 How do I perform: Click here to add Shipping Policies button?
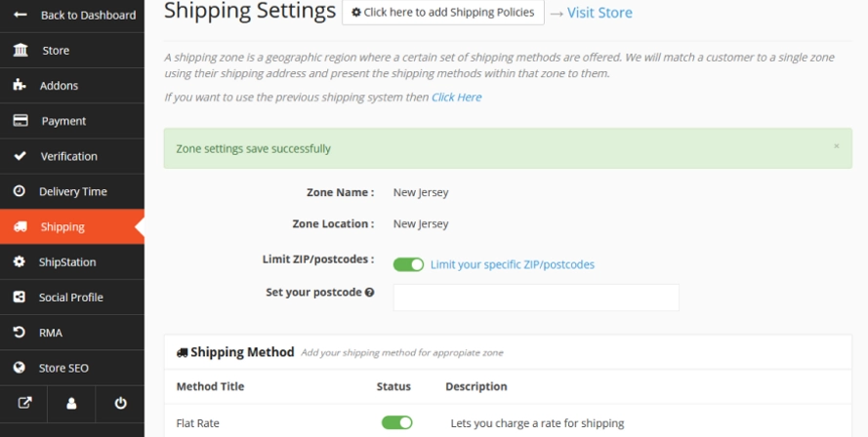(x=443, y=12)
